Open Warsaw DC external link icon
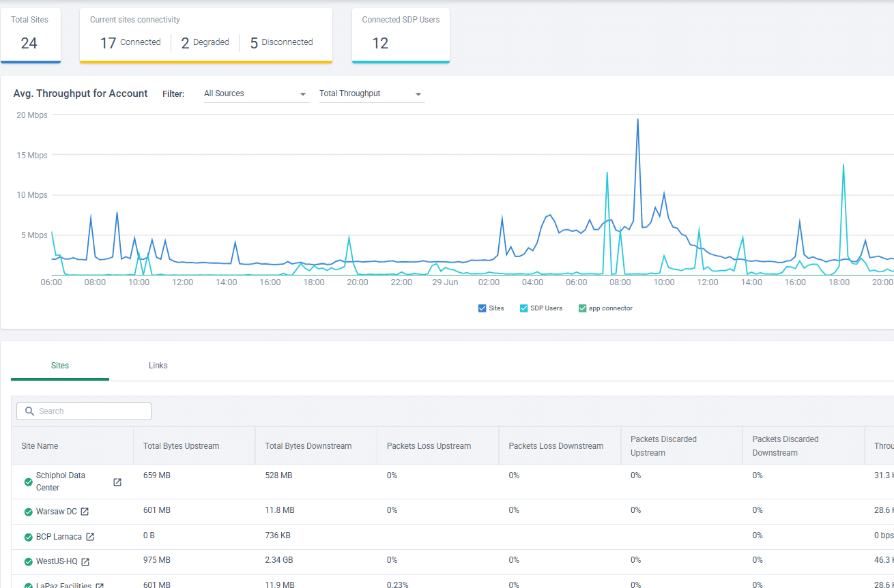Screen dimensions: 894x588 point(85,512)
